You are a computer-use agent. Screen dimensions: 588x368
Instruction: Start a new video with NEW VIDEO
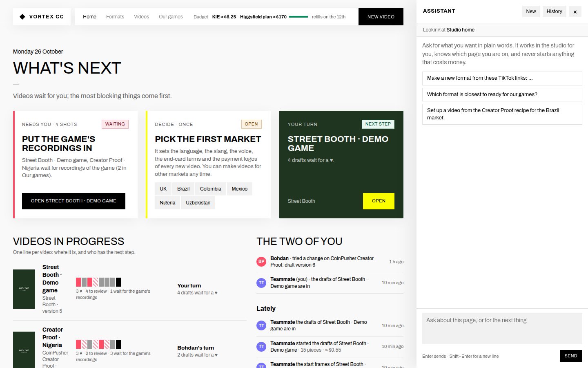click(381, 17)
